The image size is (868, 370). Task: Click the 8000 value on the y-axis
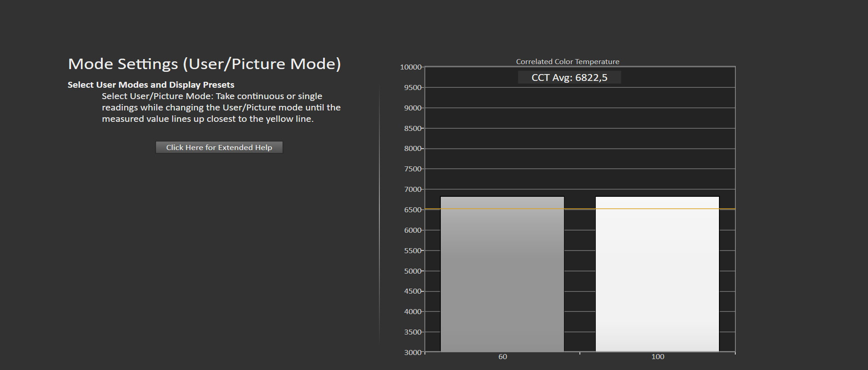412,149
